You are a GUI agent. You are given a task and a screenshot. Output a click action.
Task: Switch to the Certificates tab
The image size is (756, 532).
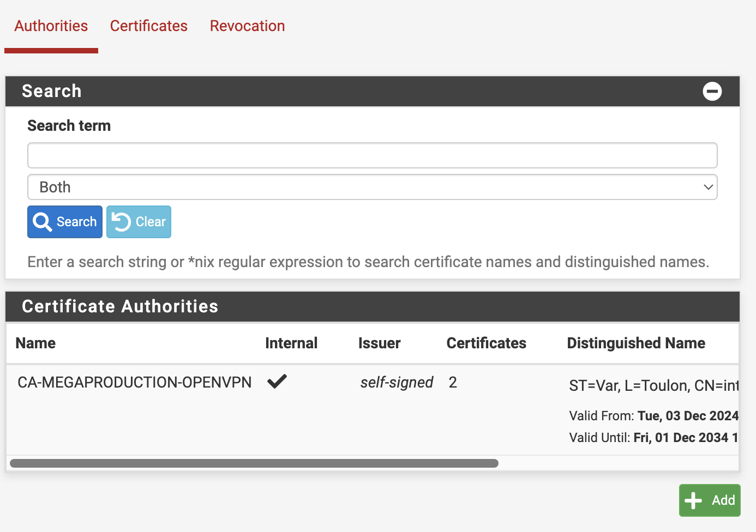(x=148, y=26)
